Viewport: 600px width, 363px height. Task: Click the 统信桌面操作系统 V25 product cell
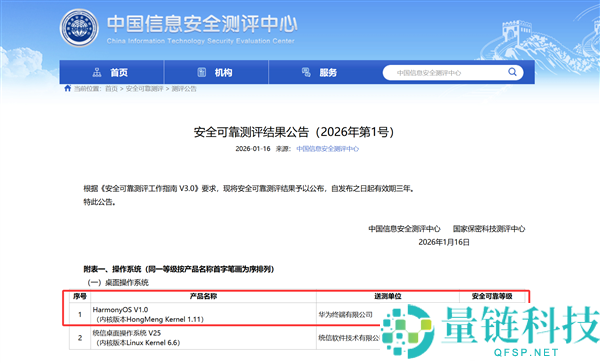point(204,338)
